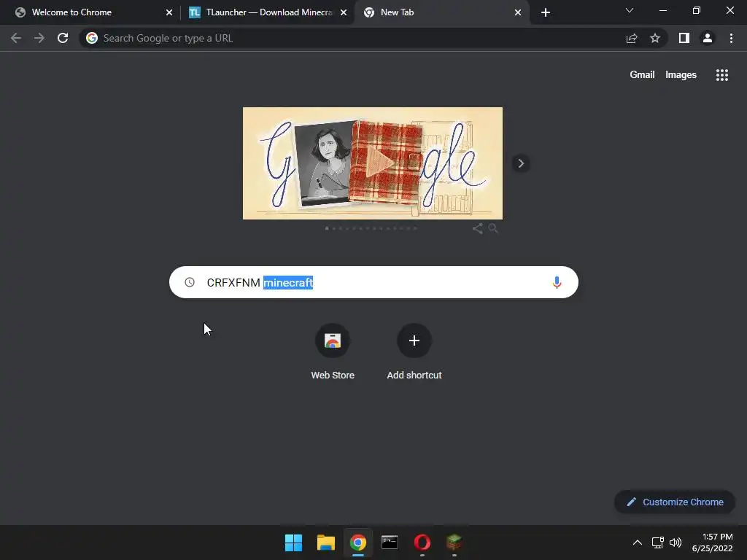Open the Google apps grid
This screenshot has height=560, width=747.
click(x=722, y=75)
